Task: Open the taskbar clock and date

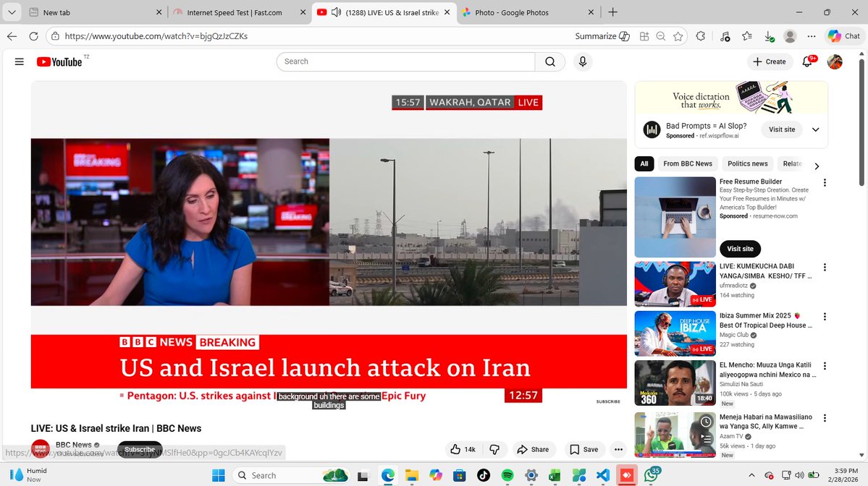Action: tap(843, 475)
